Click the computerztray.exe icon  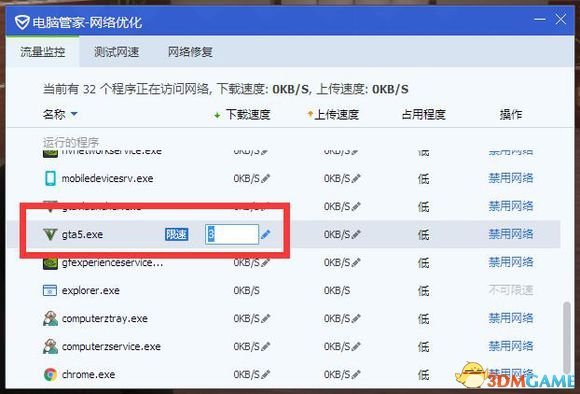tap(50, 318)
